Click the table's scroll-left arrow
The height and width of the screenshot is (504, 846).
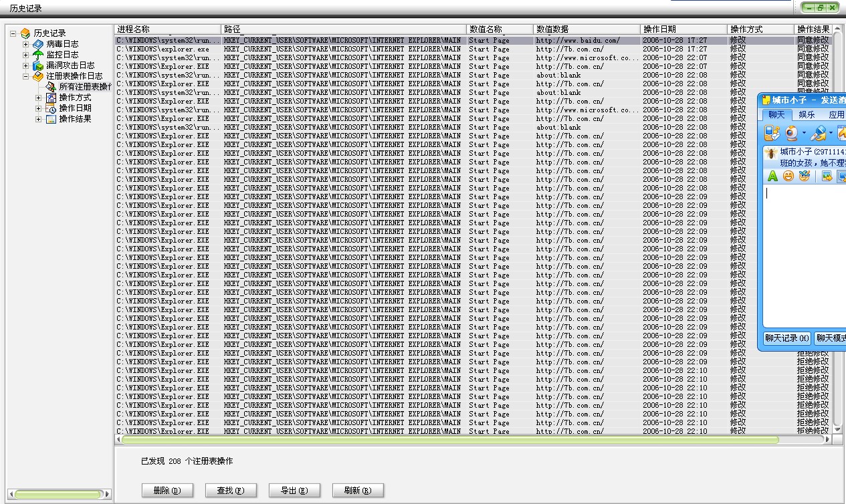118,440
